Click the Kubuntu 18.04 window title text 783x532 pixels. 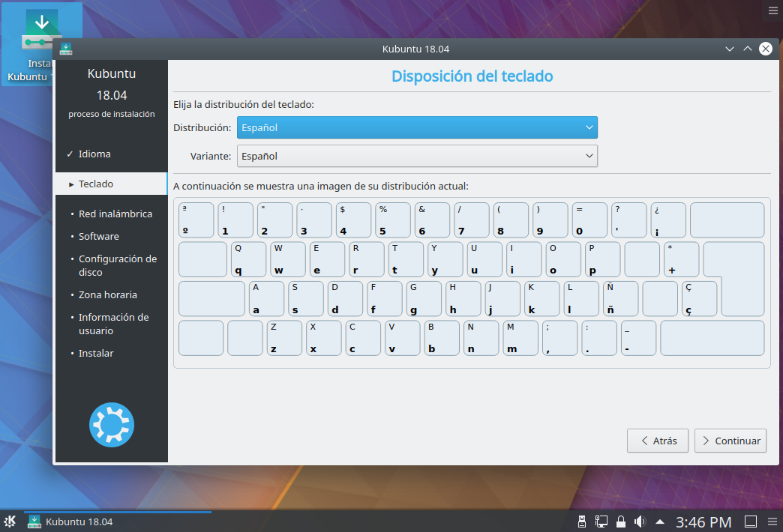pyautogui.click(x=415, y=49)
